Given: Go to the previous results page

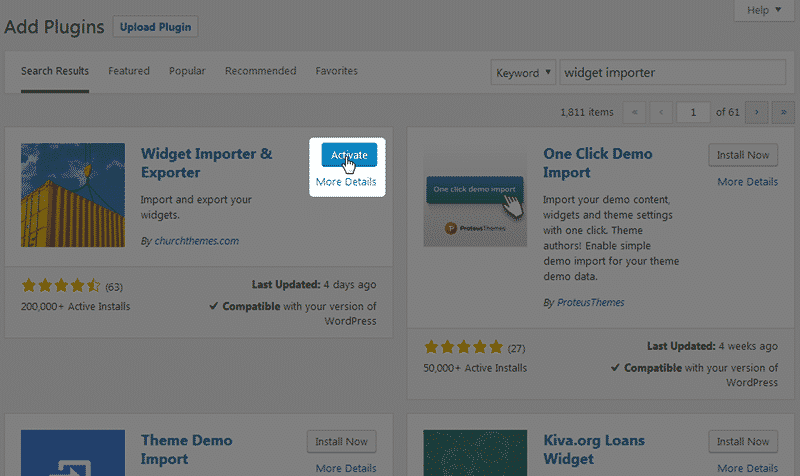Looking at the screenshot, I should pos(661,112).
